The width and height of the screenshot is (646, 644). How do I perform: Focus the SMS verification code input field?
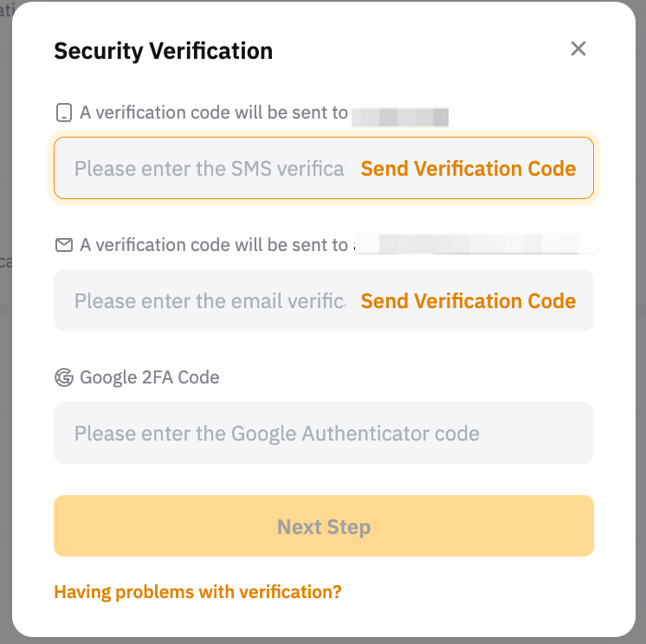pyautogui.click(x=208, y=168)
